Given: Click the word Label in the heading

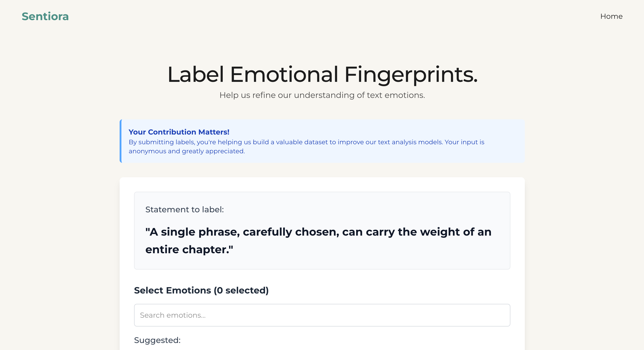Looking at the screenshot, I should [x=196, y=75].
